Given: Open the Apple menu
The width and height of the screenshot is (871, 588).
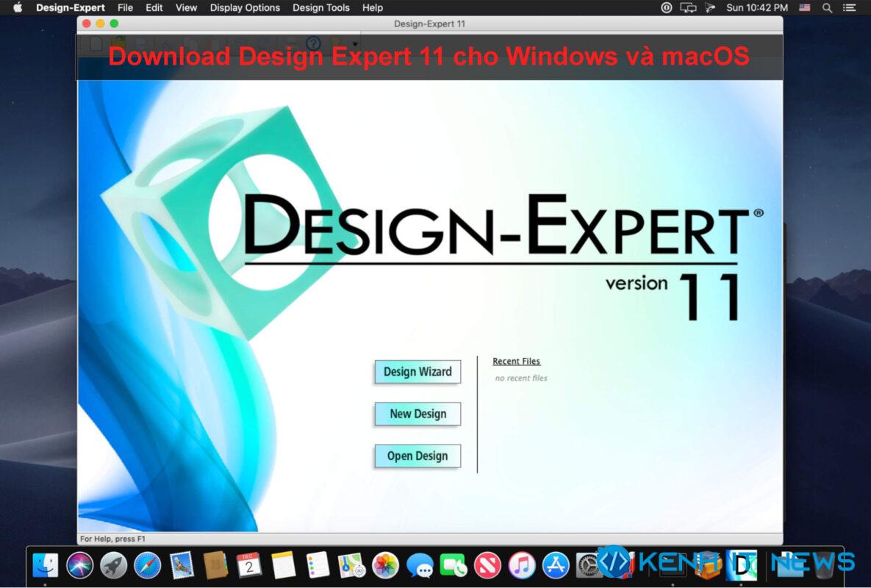Looking at the screenshot, I should (x=18, y=8).
